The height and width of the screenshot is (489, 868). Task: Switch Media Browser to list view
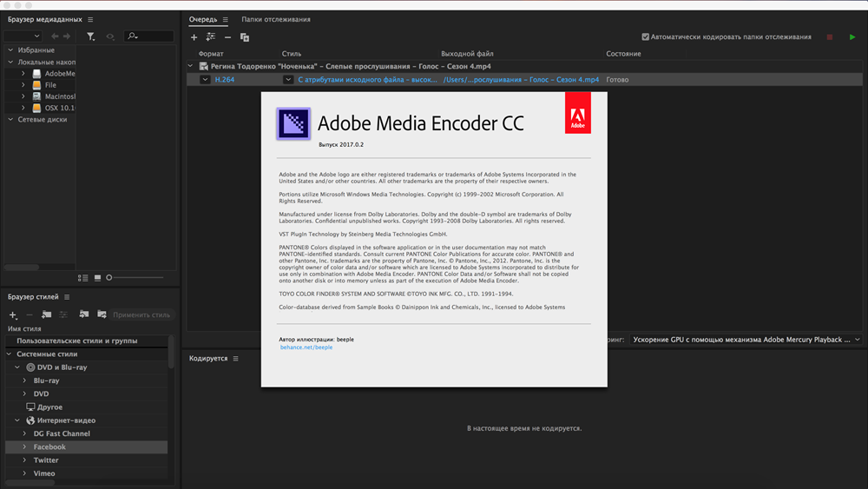83,277
